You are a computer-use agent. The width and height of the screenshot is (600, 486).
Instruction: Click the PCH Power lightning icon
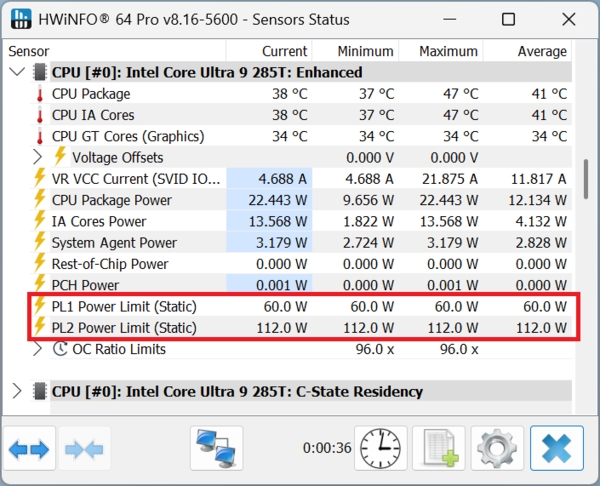point(40,284)
